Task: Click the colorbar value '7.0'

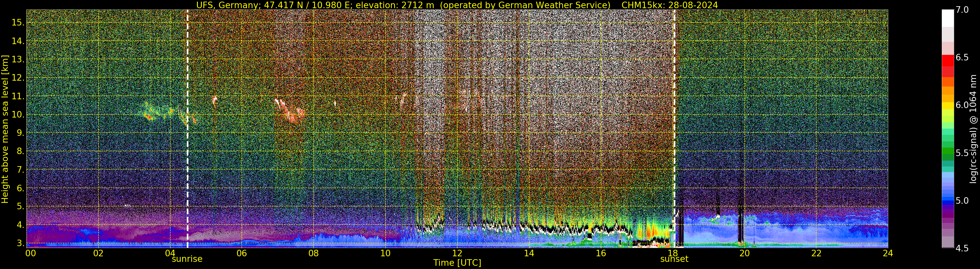Action: point(962,10)
